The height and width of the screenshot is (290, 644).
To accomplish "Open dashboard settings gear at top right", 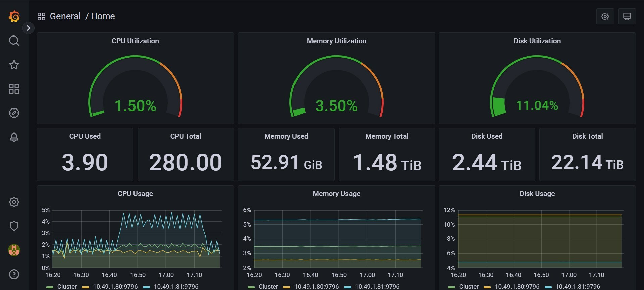I will tap(605, 16).
